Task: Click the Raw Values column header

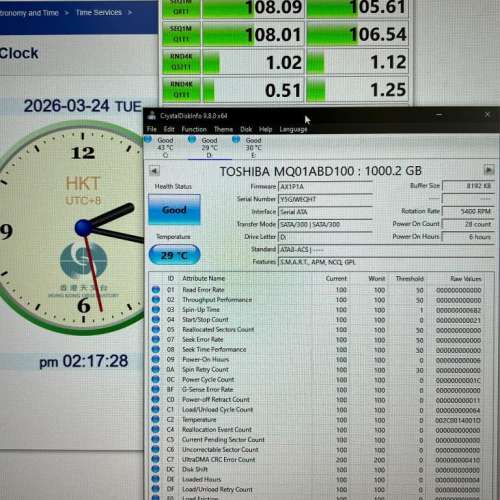Action: click(x=466, y=279)
